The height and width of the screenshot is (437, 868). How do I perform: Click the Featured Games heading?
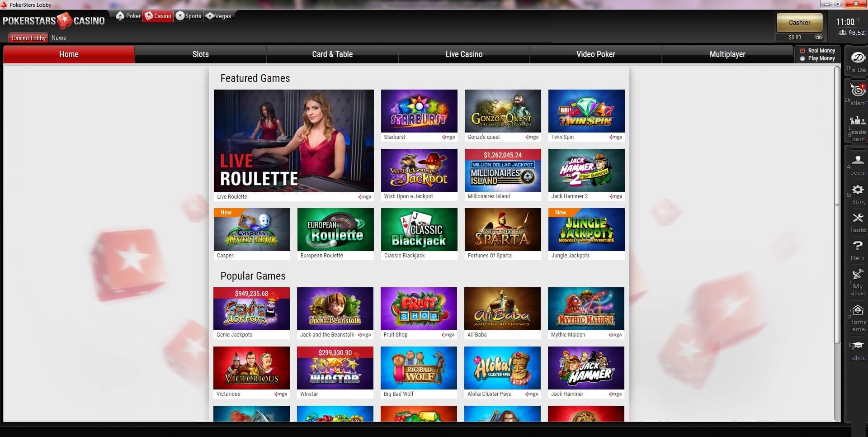pos(255,78)
